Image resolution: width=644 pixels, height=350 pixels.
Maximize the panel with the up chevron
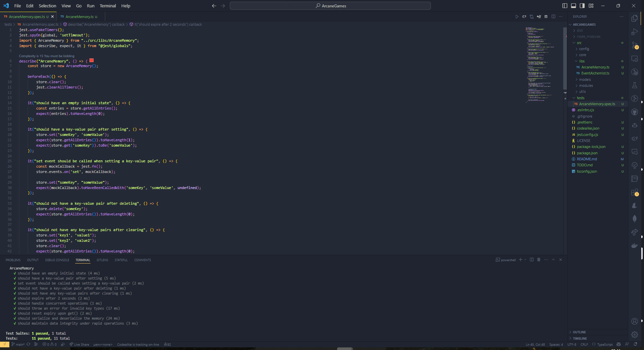tap(553, 260)
